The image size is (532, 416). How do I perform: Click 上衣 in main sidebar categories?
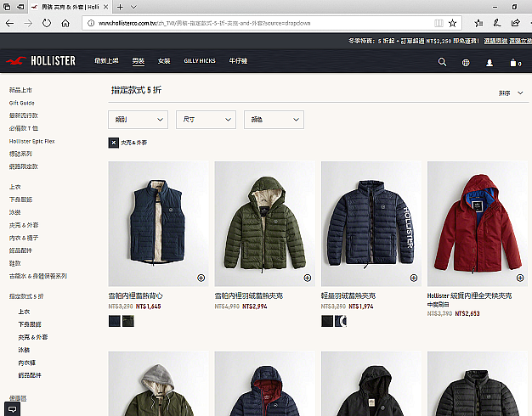tap(15, 187)
